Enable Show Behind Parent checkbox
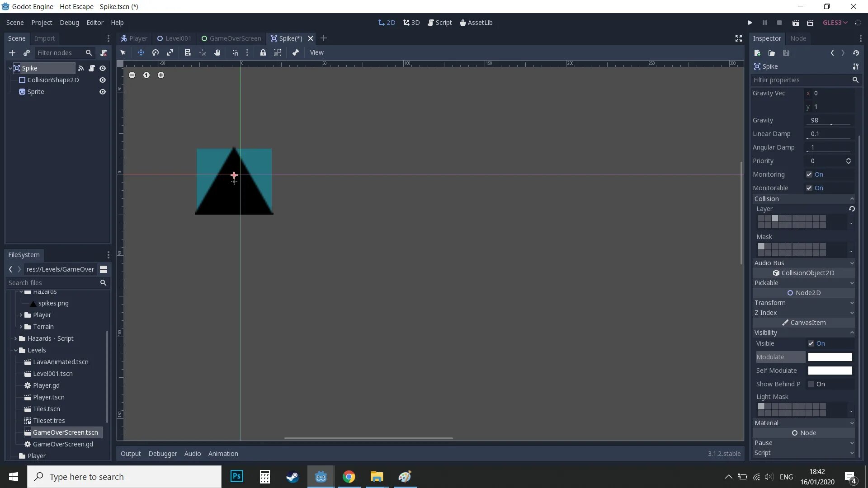Image resolution: width=868 pixels, height=488 pixels. pos(811,384)
